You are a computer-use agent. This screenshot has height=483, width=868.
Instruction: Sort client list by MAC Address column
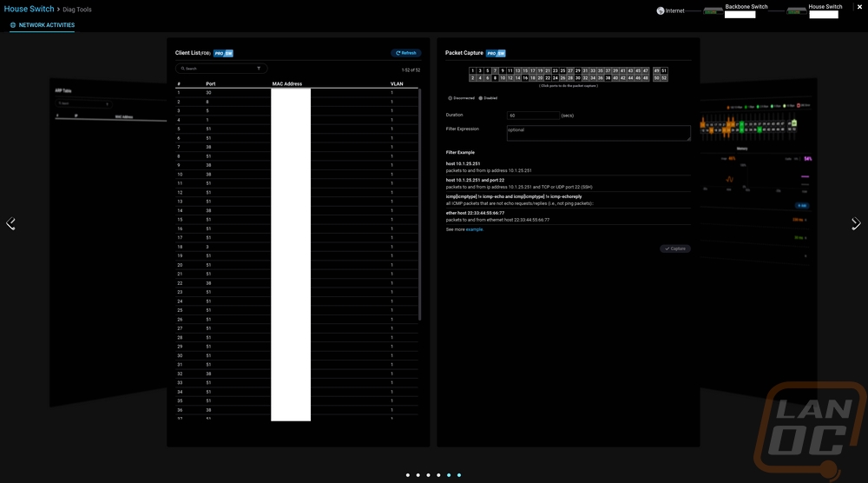287,83
